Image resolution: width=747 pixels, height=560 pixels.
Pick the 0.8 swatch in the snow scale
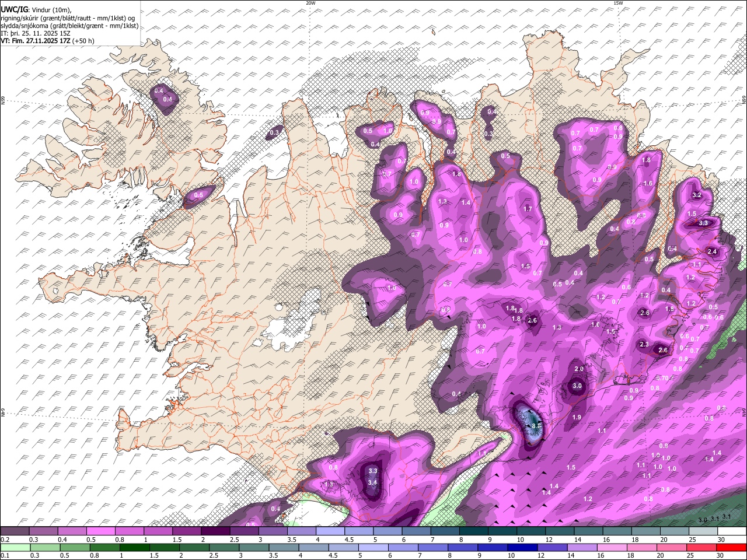point(129,531)
